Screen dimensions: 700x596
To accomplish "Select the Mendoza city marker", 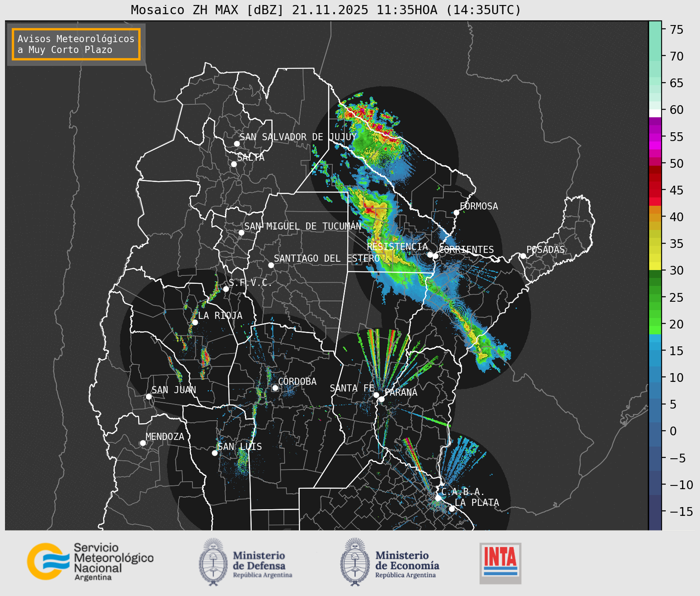I will coord(143,443).
